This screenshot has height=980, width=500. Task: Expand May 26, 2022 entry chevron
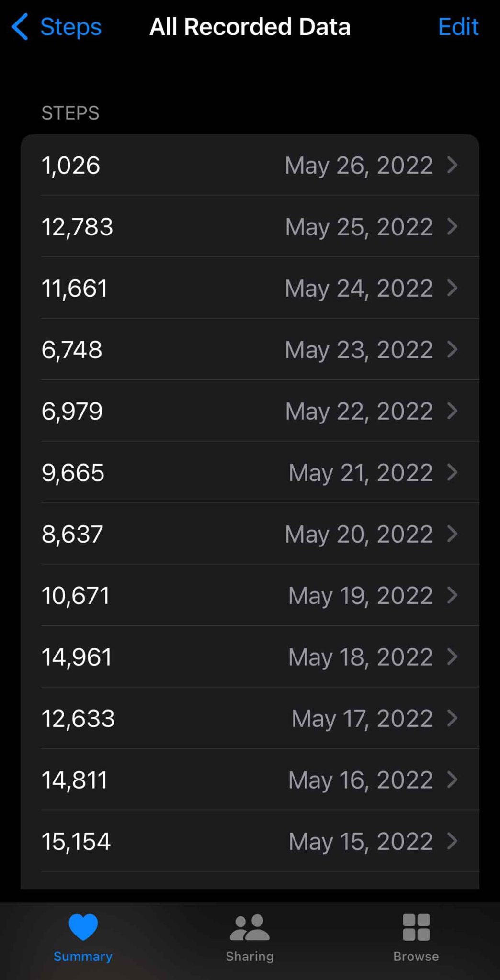[x=452, y=165]
